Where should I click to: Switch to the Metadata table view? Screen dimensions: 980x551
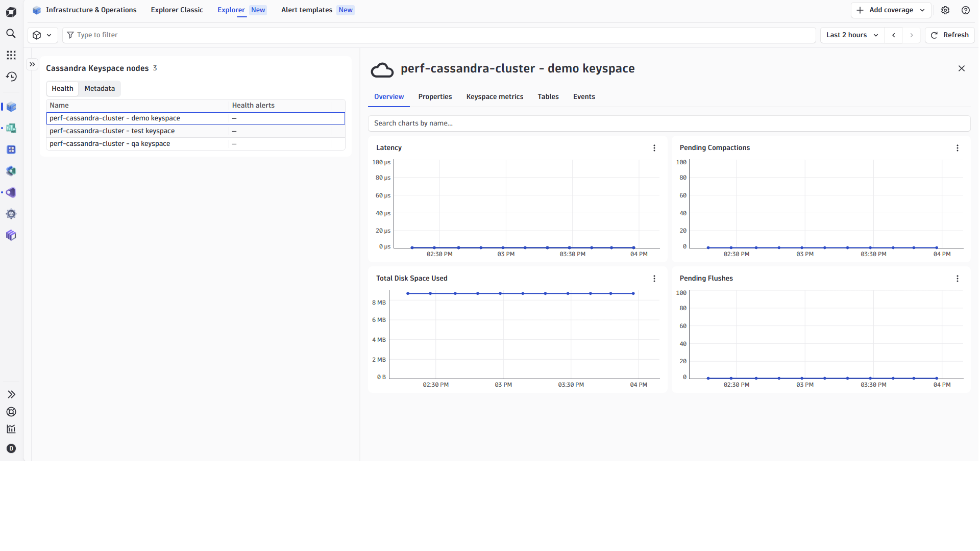pyautogui.click(x=100, y=89)
